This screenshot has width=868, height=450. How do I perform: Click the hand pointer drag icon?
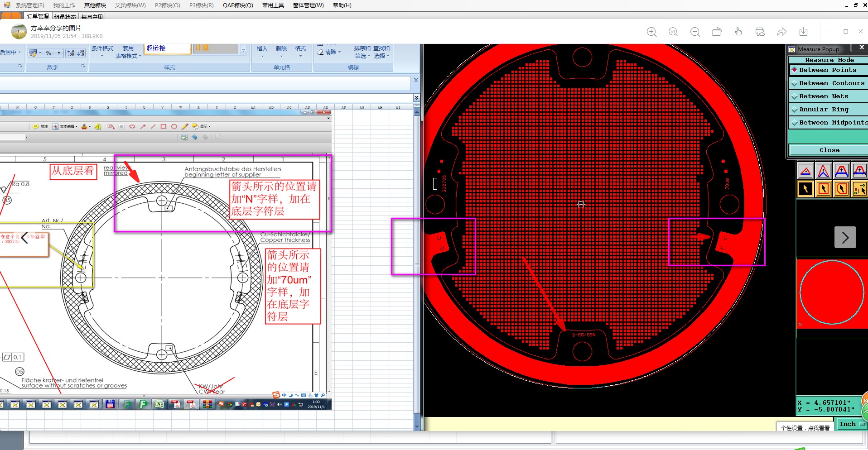click(738, 32)
